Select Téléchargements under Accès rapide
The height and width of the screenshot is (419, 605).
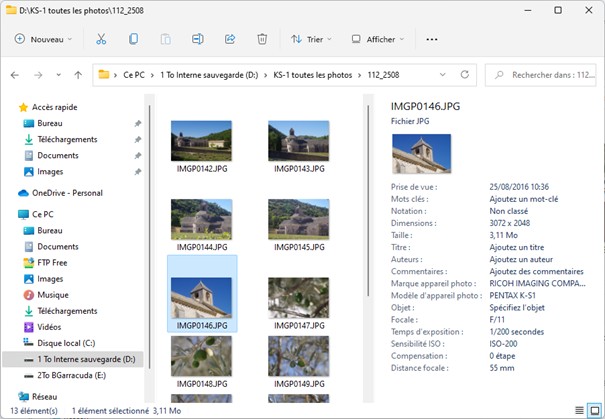click(67, 139)
